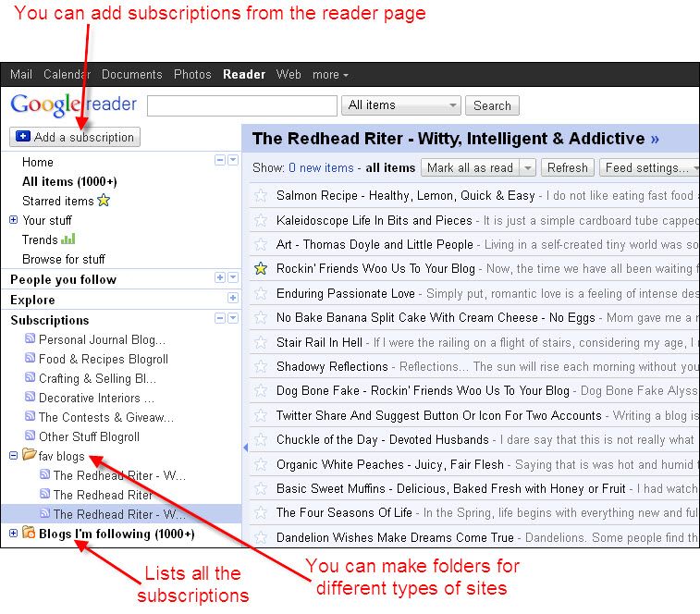Viewport: 700px width, 614px height.
Task: Star the No Bake Banana Split Cake article
Action: click(x=260, y=317)
